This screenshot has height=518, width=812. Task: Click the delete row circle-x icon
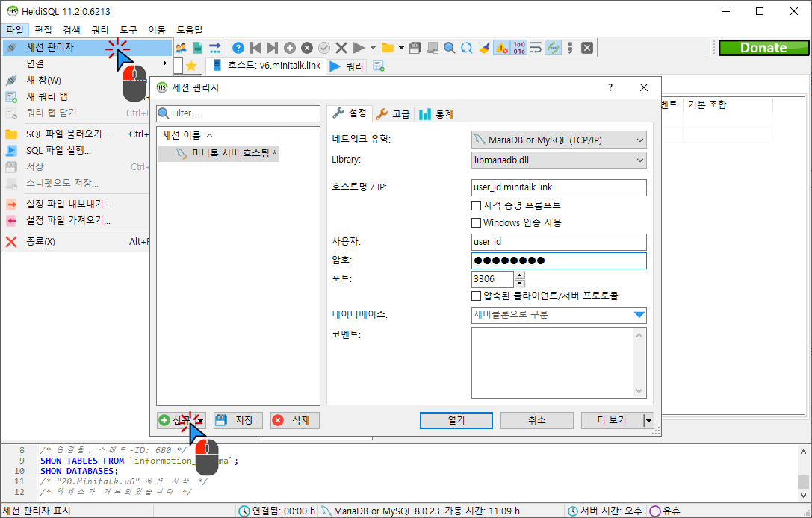click(x=307, y=48)
